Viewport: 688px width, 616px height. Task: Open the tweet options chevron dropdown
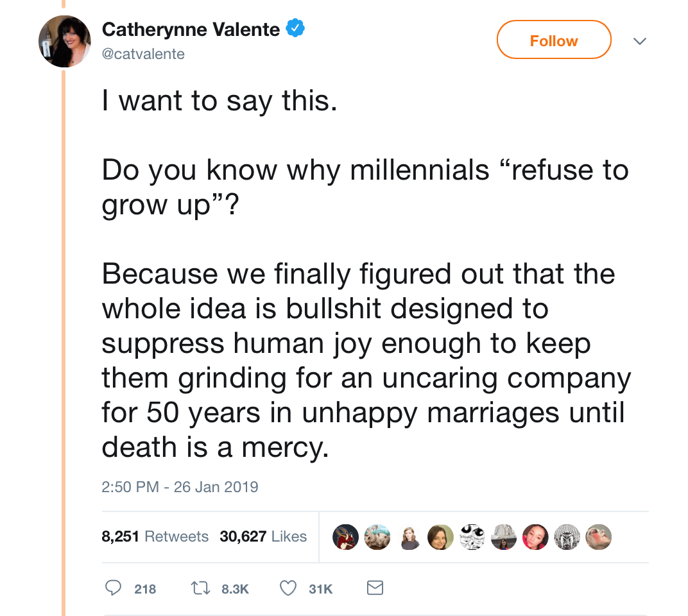coord(640,41)
